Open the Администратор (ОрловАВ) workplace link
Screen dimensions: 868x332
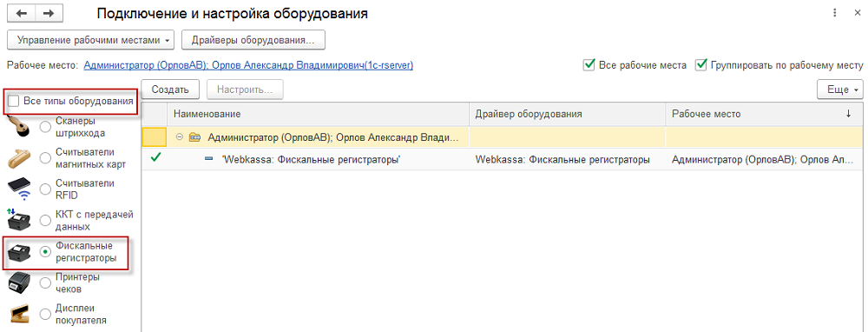248,65
